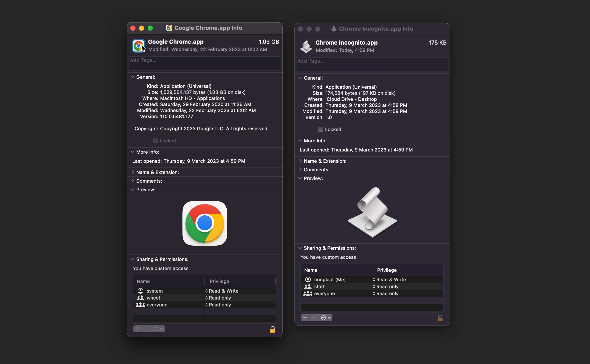Click the plus button in Google Chrome Info
This screenshot has width=590, height=364.
tap(138, 329)
